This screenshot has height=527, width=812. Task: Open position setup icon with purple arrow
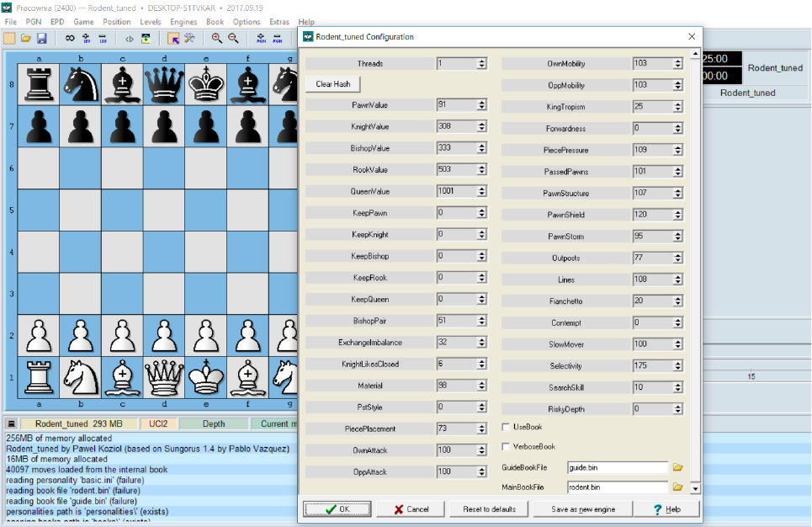[173, 39]
